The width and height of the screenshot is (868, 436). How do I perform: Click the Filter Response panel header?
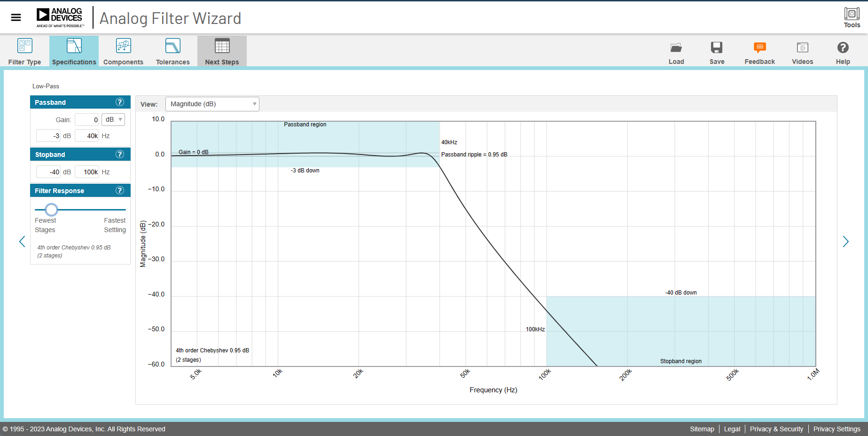coord(80,190)
